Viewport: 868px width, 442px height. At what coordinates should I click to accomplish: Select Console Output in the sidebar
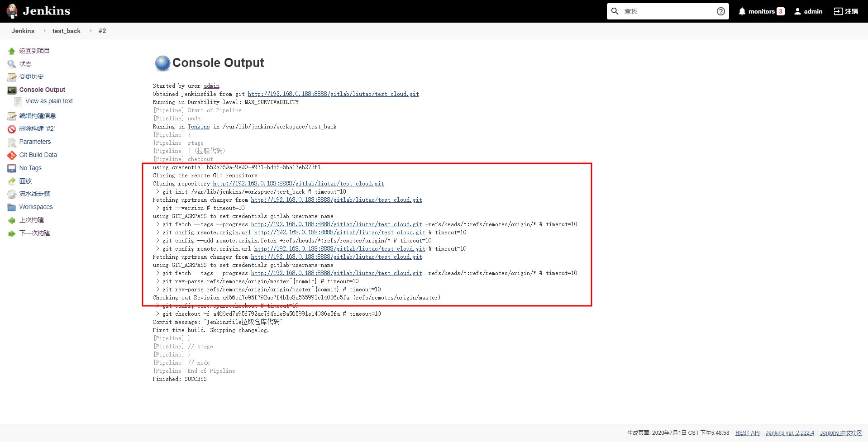point(42,90)
